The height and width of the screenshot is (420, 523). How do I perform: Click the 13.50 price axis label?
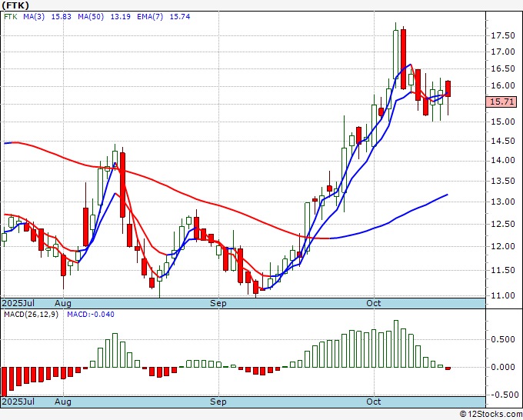(503, 181)
